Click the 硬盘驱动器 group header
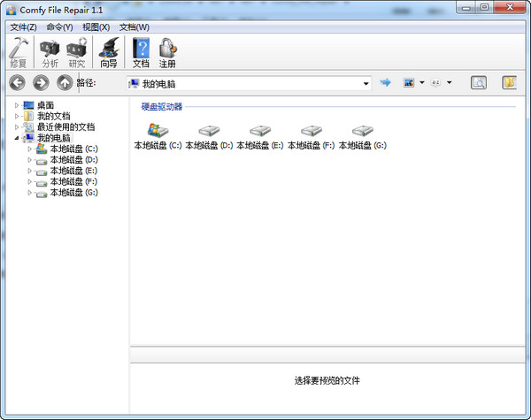The width and height of the screenshot is (531, 420). pos(162,107)
